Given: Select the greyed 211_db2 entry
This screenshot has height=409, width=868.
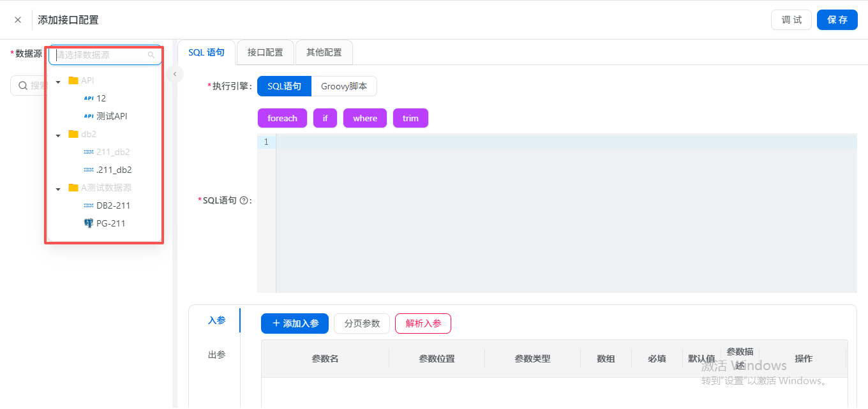Looking at the screenshot, I should pos(113,152).
